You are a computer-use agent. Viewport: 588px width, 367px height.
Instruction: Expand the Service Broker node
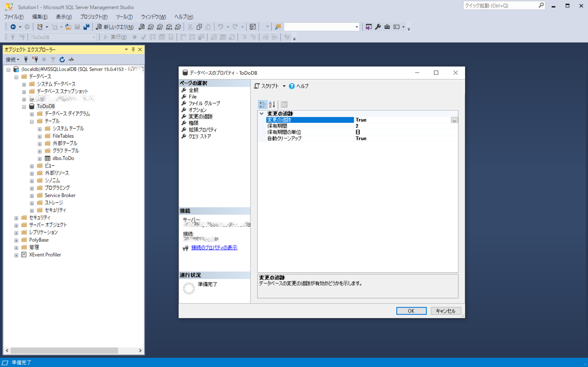(x=32, y=196)
